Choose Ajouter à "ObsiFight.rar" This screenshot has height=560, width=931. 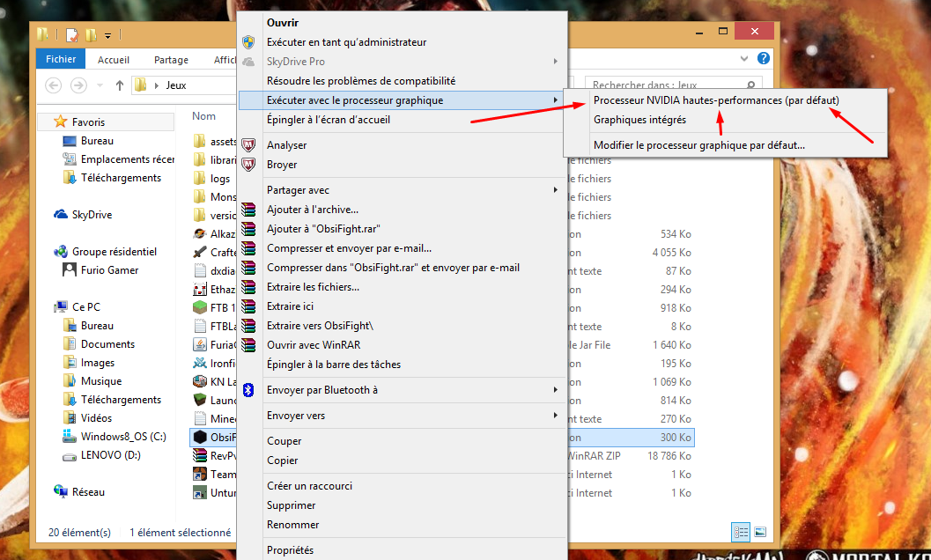323,229
